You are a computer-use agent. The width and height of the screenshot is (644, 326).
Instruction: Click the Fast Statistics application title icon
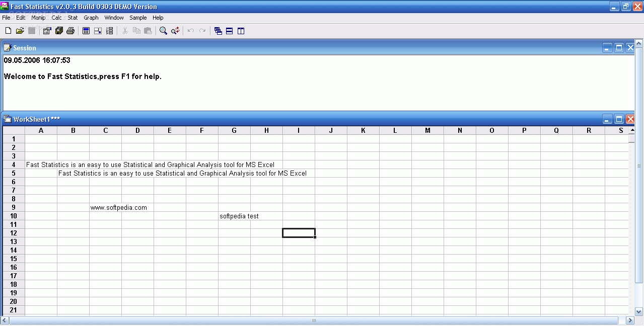coord(5,6)
